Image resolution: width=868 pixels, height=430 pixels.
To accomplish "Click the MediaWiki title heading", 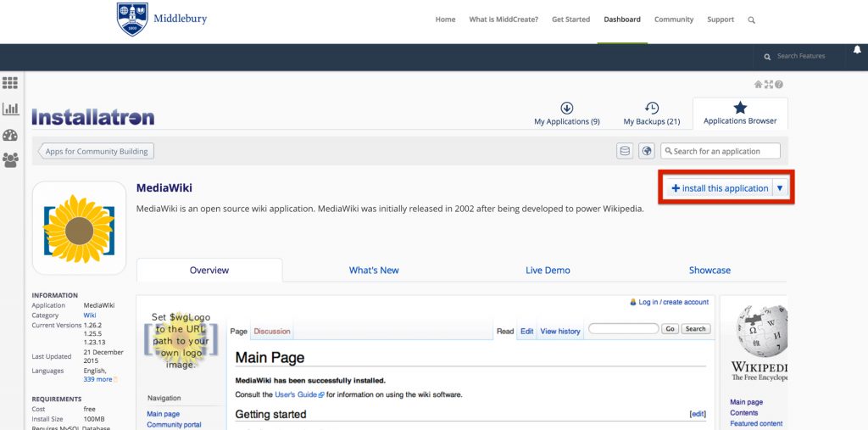I will point(164,187).
